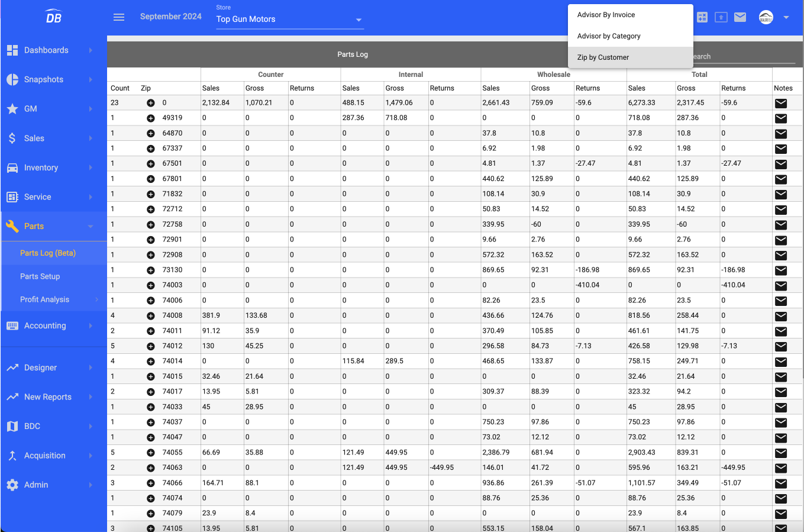Select Advisor By Invoice menu option
The height and width of the screenshot is (532, 804).
[x=606, y=15]
